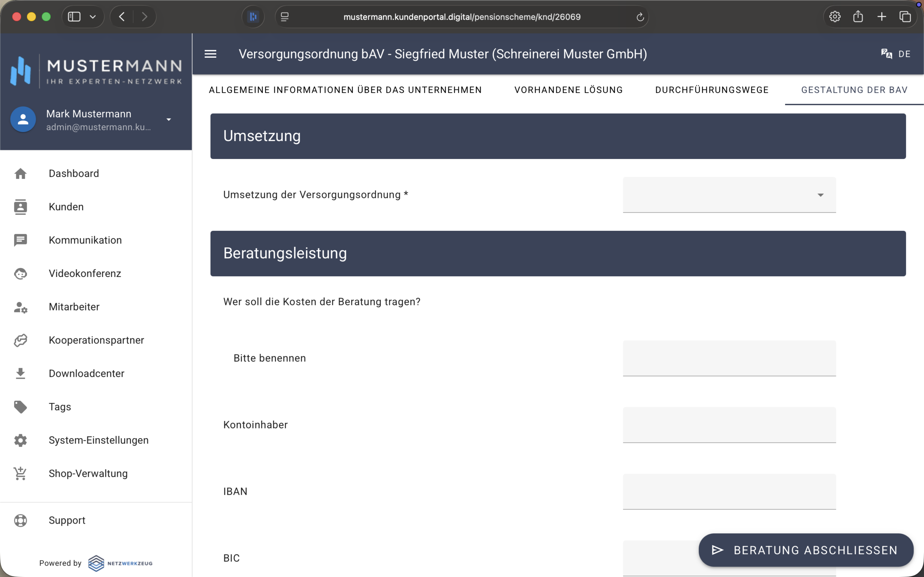Switch to Vorhandene Lösung tab

tap(568, 90)
